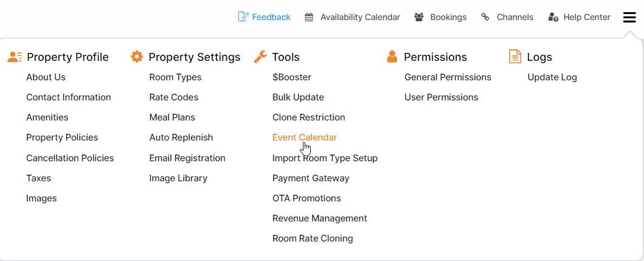Click the Tools wrench icon
Image resolution: width=644 pixels, height=261 pixels.
[x=260, y=57]
